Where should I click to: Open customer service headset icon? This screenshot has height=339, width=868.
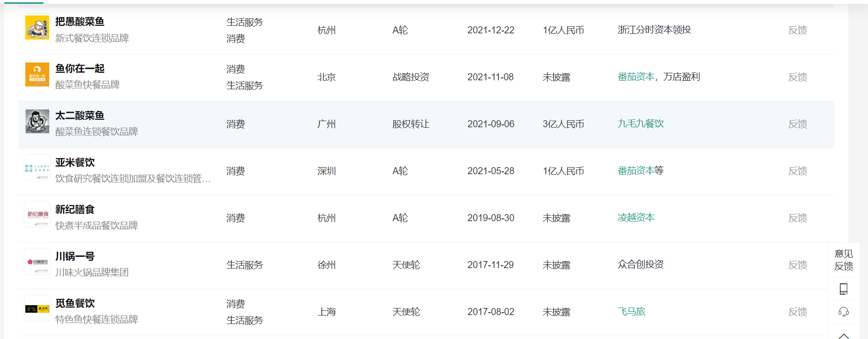(x=844, y=312)
